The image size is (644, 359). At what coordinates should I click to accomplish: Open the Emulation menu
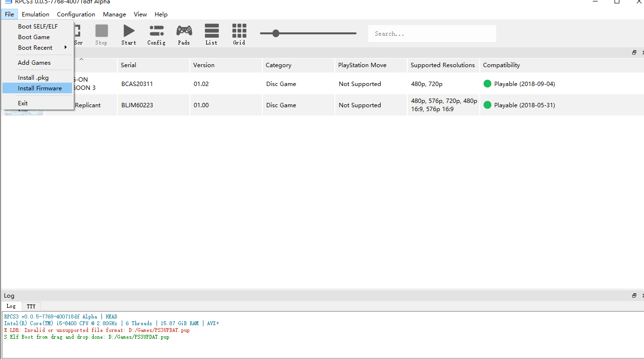35,14
